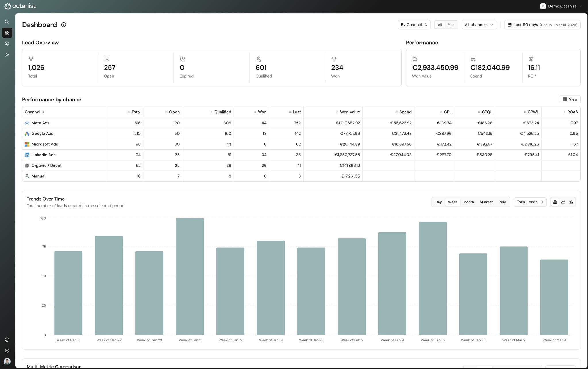Image resolution: width=588 pixels, height=369 pixels.
Task: Click the Dashboard info icon
Action: coord(64,25)
